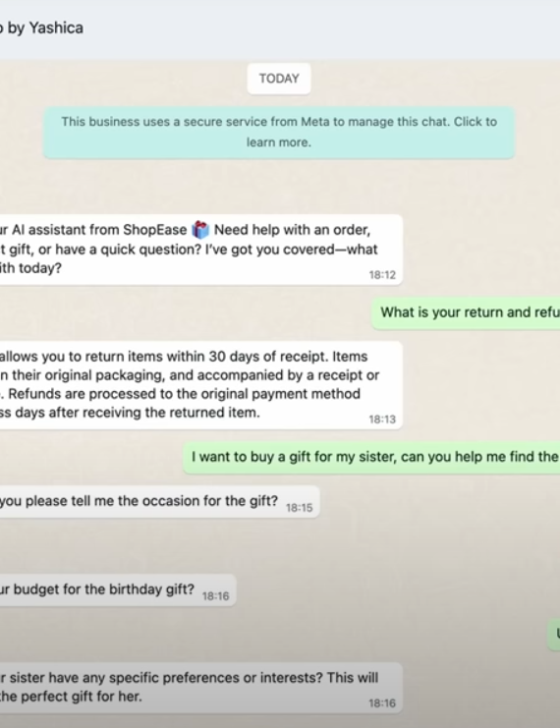Screen dimensions: 560x728
Task: Click the 'learn more' text in the Meta notice
Action: 278,142
